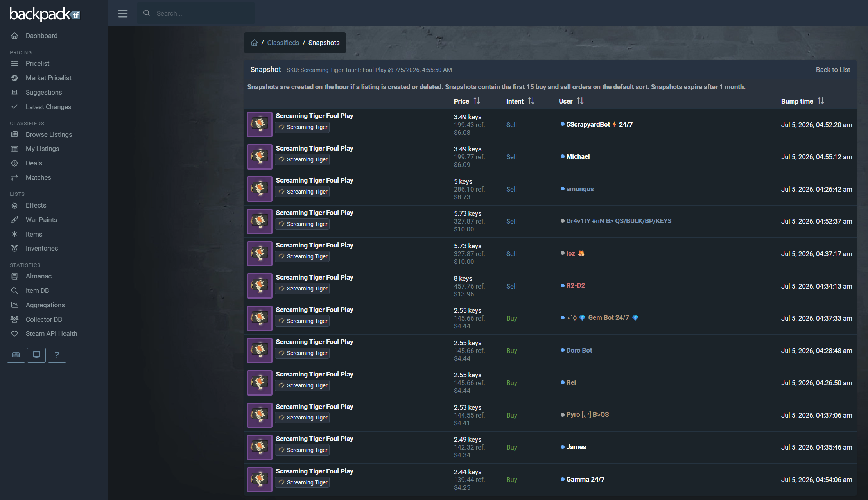Open user James profile link

click(x=576, y=447)
